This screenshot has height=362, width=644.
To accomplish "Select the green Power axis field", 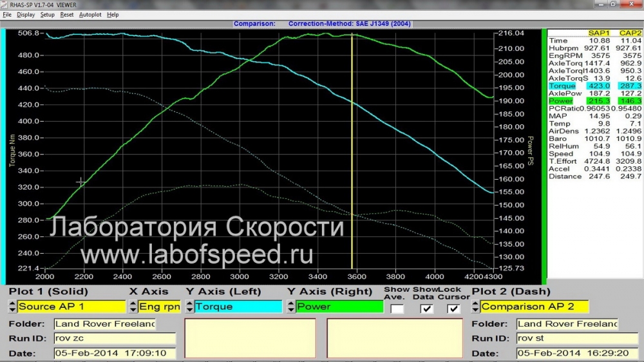I will click(339, 307).
